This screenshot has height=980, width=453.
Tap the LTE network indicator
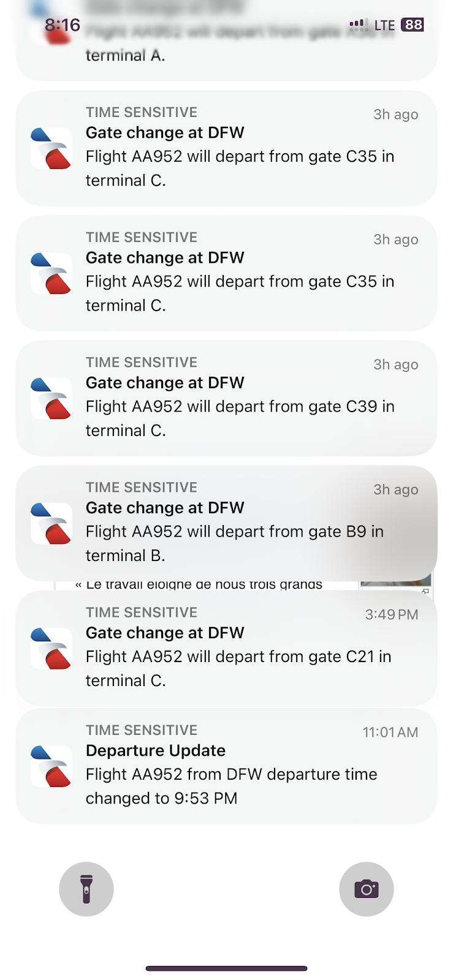coord(385,25)
